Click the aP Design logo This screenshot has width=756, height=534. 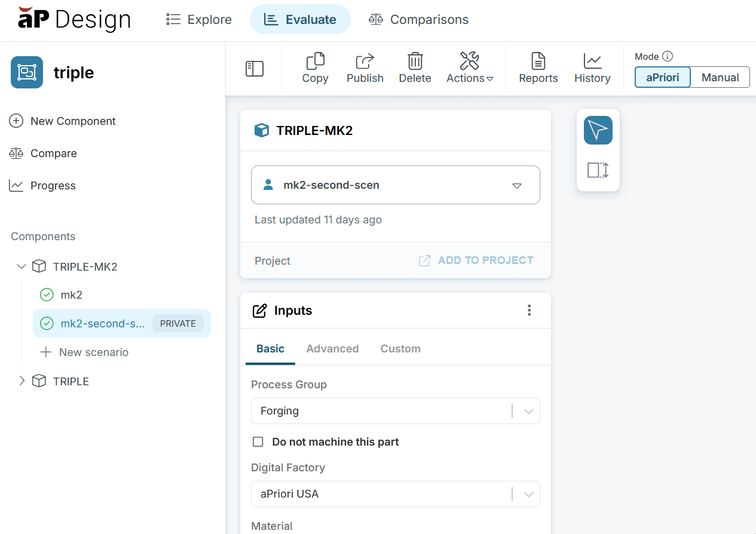tap(74, 19)
